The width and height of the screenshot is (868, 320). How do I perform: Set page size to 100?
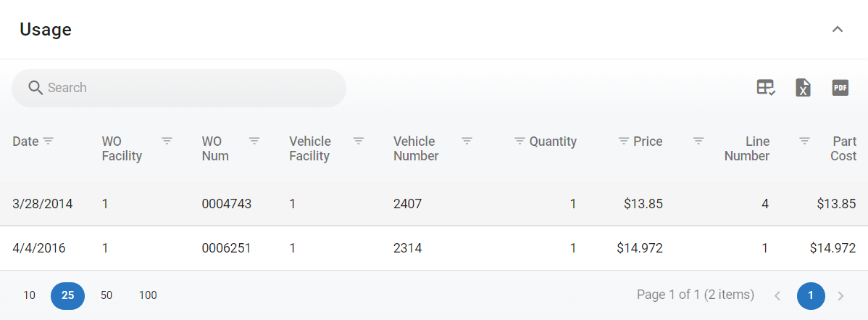coord(148,295)
